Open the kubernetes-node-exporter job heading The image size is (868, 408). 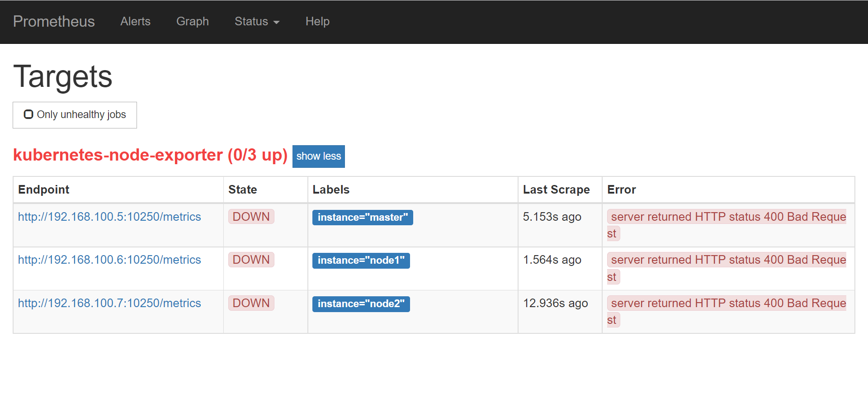pyautogui.click(x=151, y=155)
